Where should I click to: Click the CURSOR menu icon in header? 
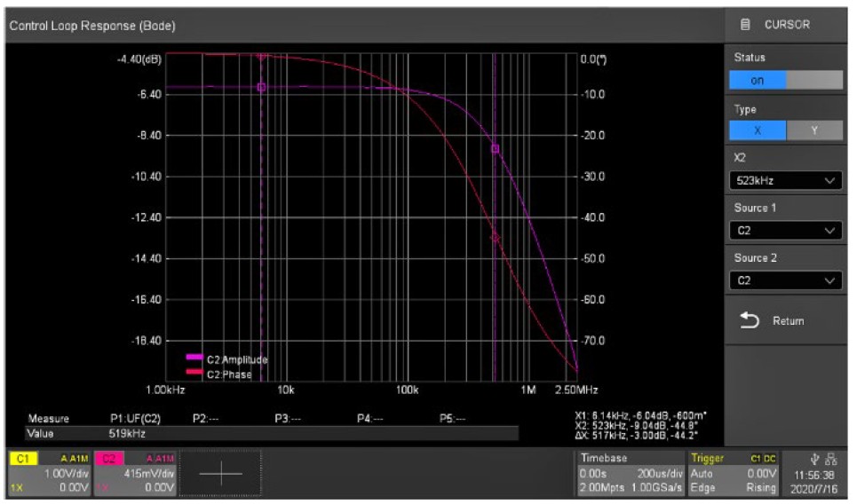pos(745,25)
